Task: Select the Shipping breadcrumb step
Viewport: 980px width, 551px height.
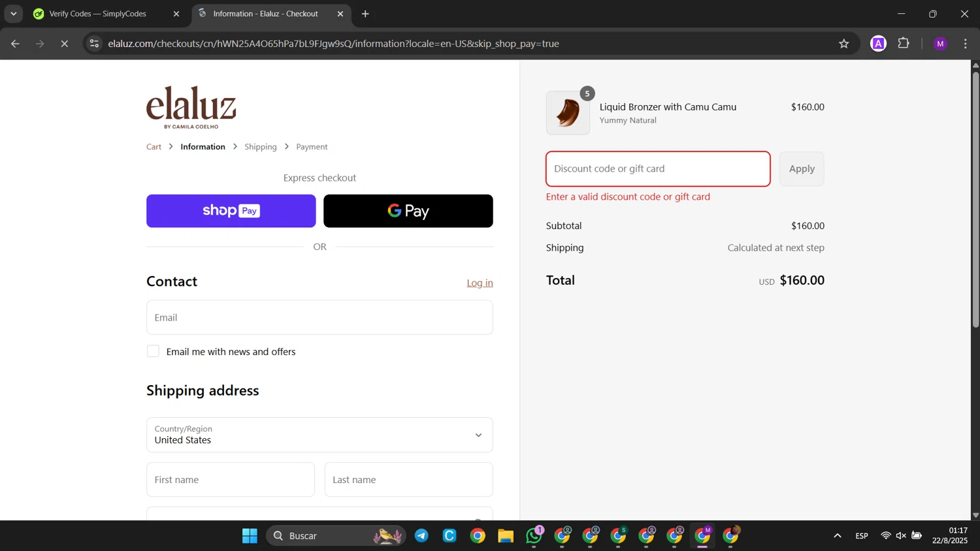Action: (x=261, y=147)
